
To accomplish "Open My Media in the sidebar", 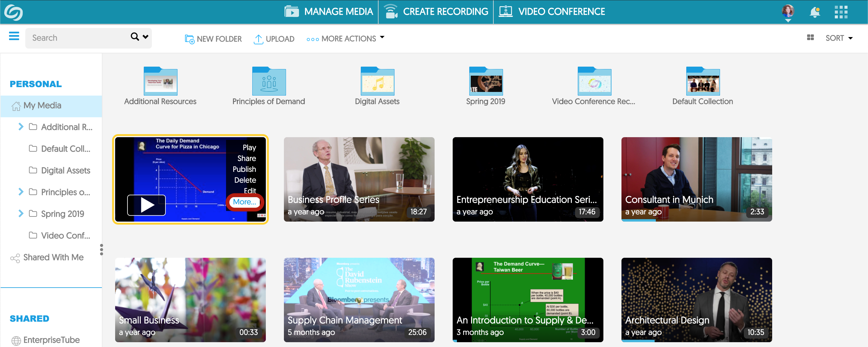I will pos(42,105).
